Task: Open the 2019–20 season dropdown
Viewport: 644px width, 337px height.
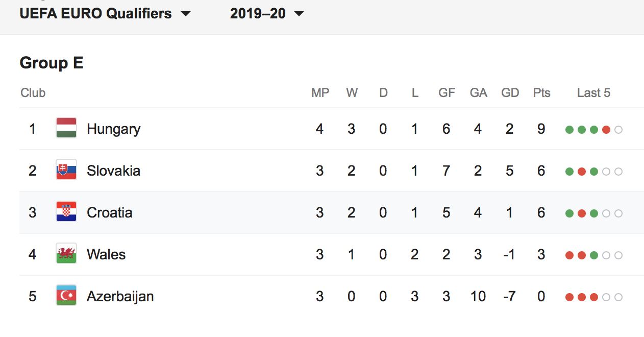Action: tap(266, 13)
